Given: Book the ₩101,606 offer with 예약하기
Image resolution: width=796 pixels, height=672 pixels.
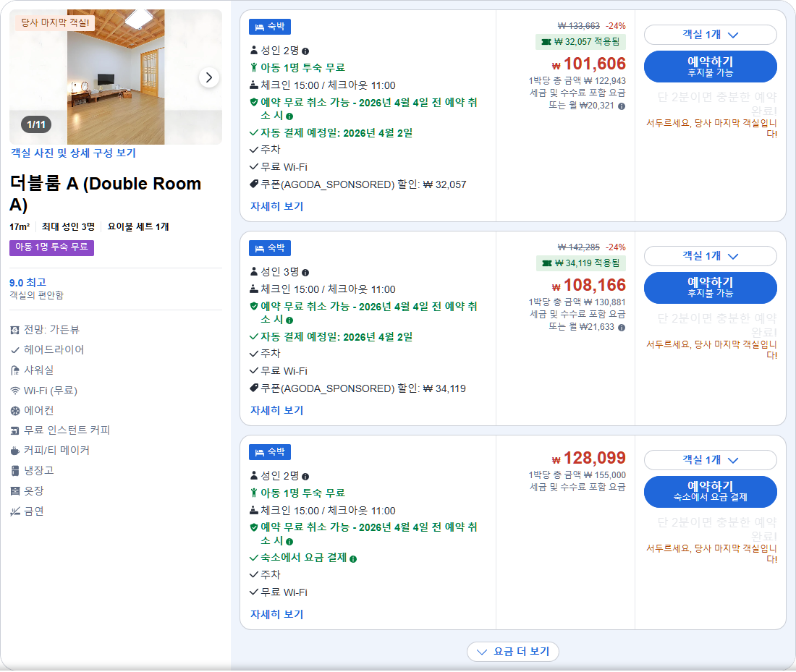Looking at the screenshot, I should click(x=710, y=67).
